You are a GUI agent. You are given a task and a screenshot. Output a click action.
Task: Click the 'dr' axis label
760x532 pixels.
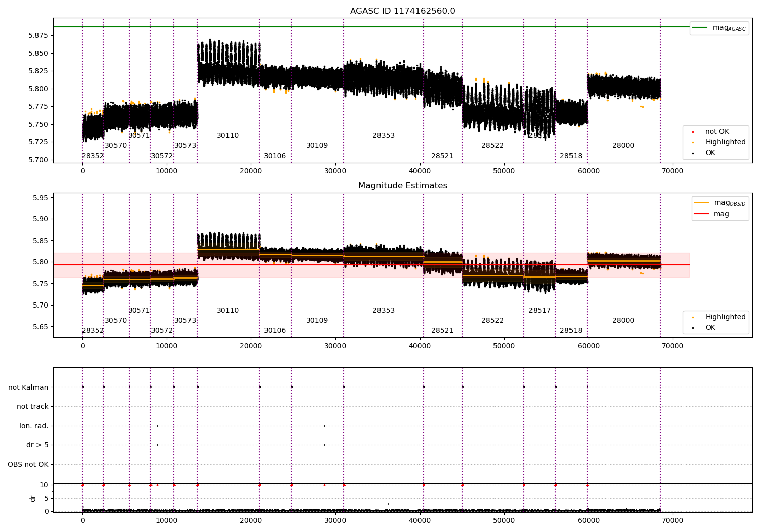[33, 499]
